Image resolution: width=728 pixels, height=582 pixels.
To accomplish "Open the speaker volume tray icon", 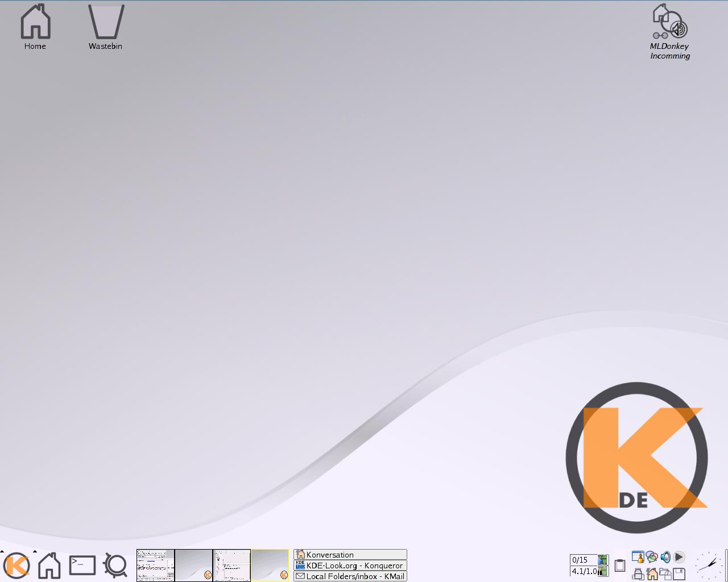I will (x=665, y=557).
